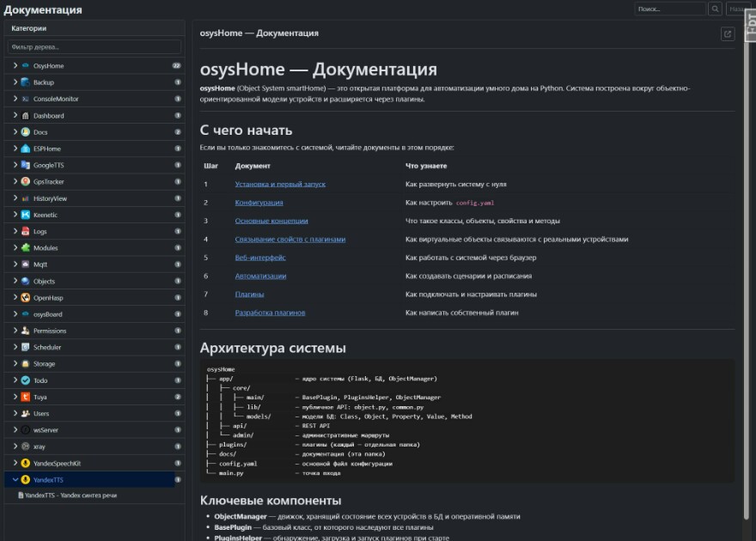Open the Конфигурация link
The width and height of the screenshot is (756, 541).
(x=259, y=203)
